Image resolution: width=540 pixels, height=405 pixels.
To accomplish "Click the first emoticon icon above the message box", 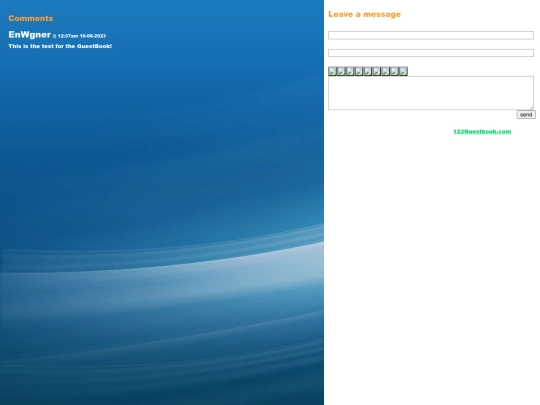I will 332,71.
